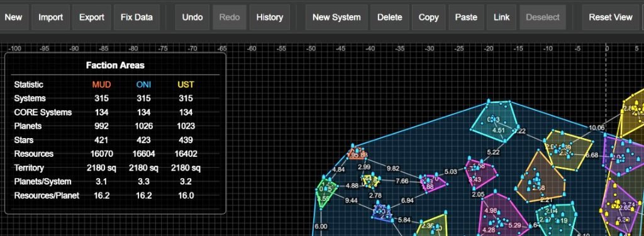This screenshot has width=644, height=236.
Task: Click link distance label 7.66
Action: click(x=402, y=181)
